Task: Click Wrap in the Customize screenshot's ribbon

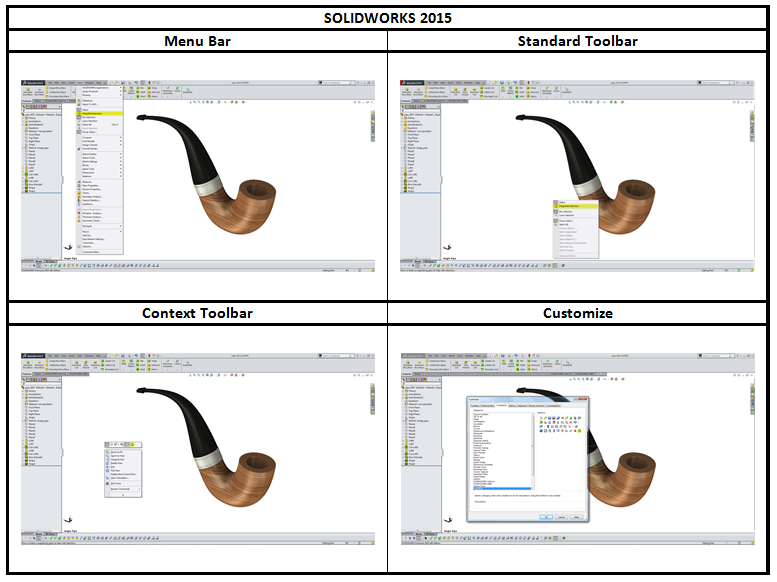Action: click(531, 360)
